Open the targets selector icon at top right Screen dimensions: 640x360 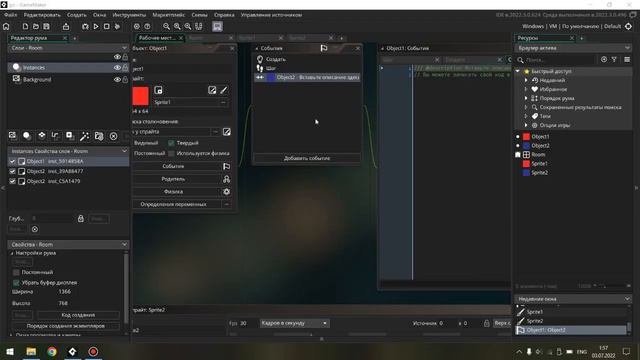pos(629,27)
